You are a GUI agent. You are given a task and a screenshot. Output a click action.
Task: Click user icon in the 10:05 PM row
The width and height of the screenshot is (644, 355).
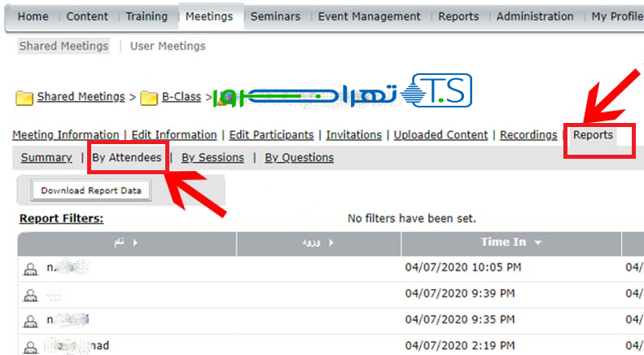(31, 268)
